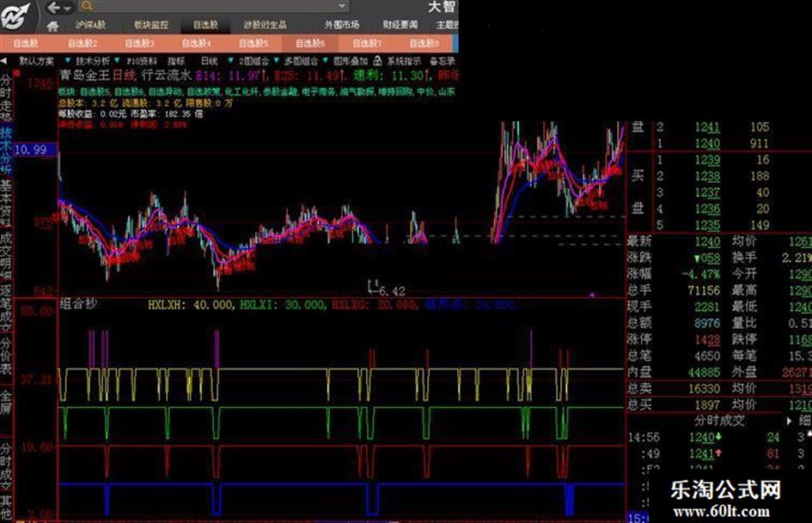Expand the dropdown arrow before 技术分析

67,61
